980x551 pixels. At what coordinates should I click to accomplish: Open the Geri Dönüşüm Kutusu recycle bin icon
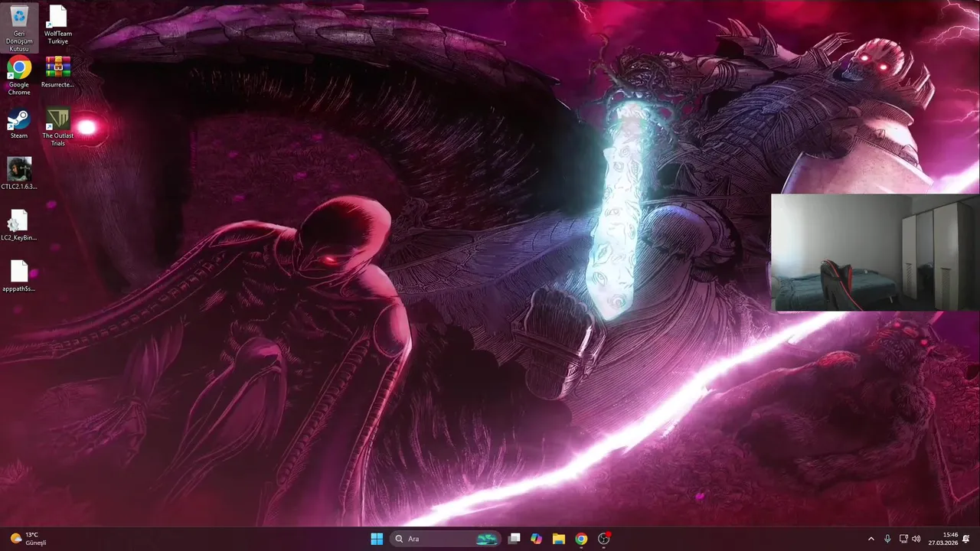pos(19,28)
